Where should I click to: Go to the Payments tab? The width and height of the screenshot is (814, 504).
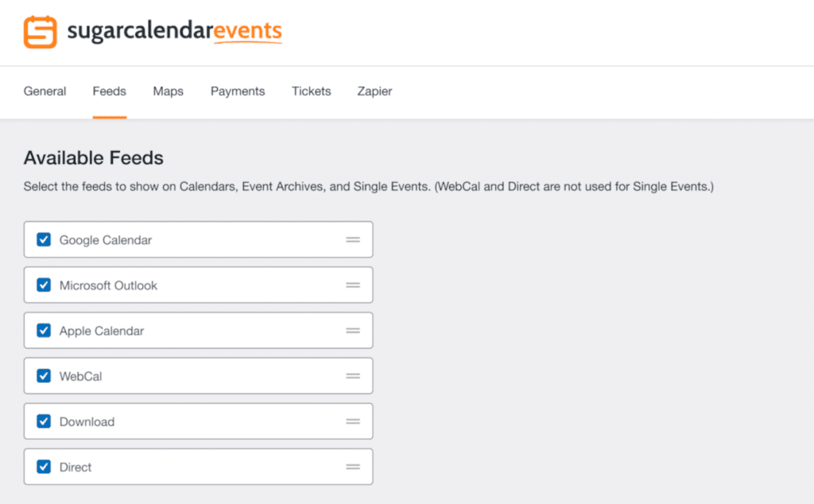pos(238,91)
